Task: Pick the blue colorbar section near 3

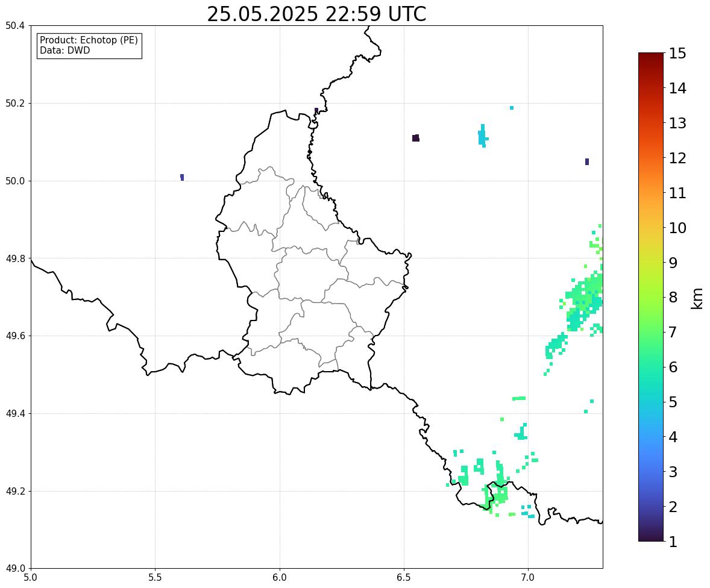Action: pyautogui.click(x=651, y=472)
